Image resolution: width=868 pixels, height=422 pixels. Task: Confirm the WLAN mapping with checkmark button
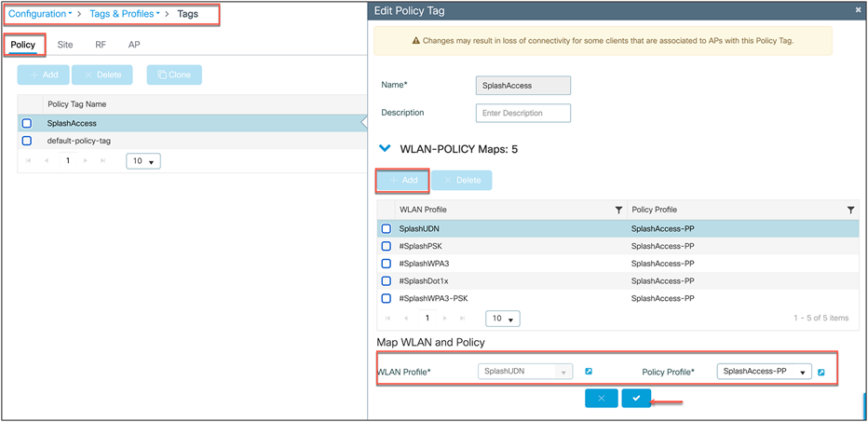[637, 398]
